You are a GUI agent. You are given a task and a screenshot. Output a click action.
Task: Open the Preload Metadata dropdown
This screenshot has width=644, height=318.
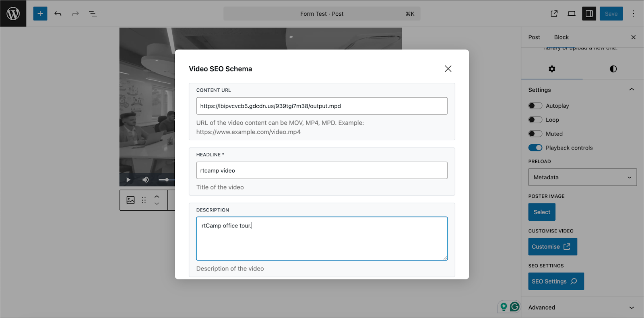click(x=582, y=177)
